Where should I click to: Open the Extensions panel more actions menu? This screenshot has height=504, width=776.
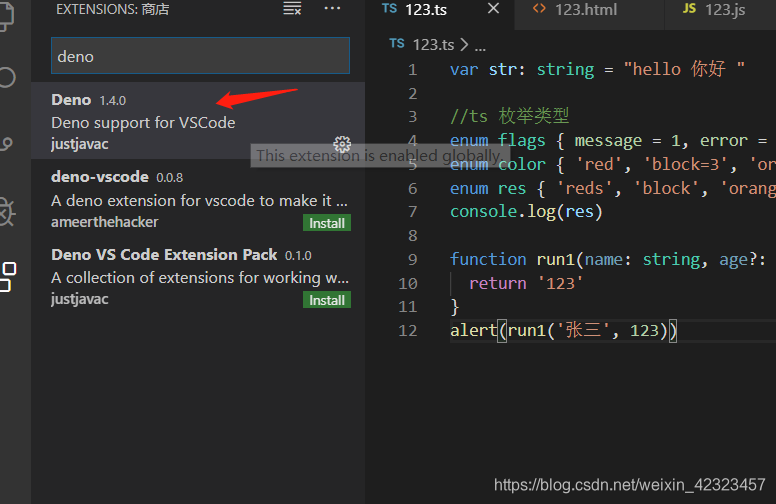[x=332, y=8]
